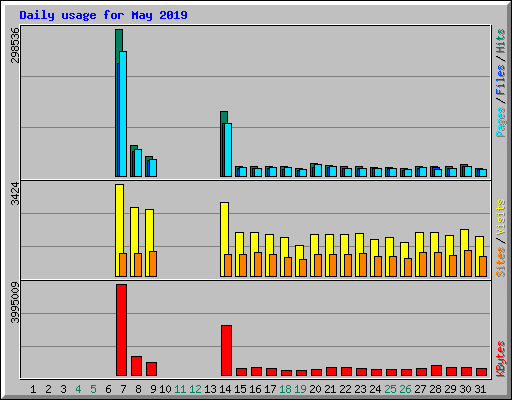
Task: Click day label 1 on the x-axis
Action: click(33, 389)
